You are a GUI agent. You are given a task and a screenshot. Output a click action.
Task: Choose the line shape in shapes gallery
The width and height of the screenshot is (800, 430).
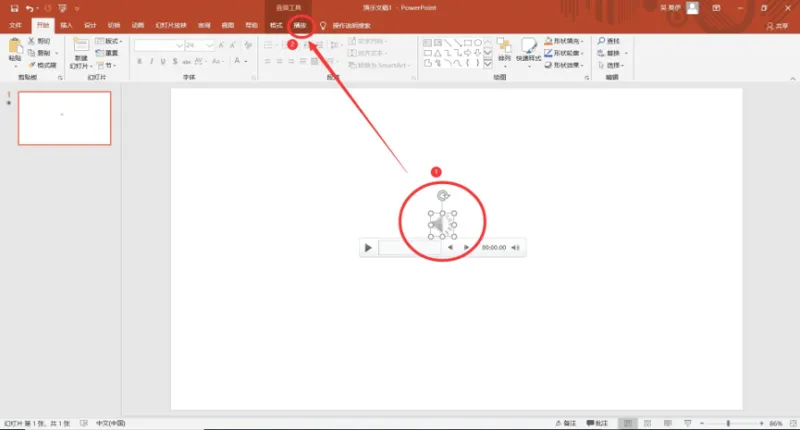tap(447, 43)
